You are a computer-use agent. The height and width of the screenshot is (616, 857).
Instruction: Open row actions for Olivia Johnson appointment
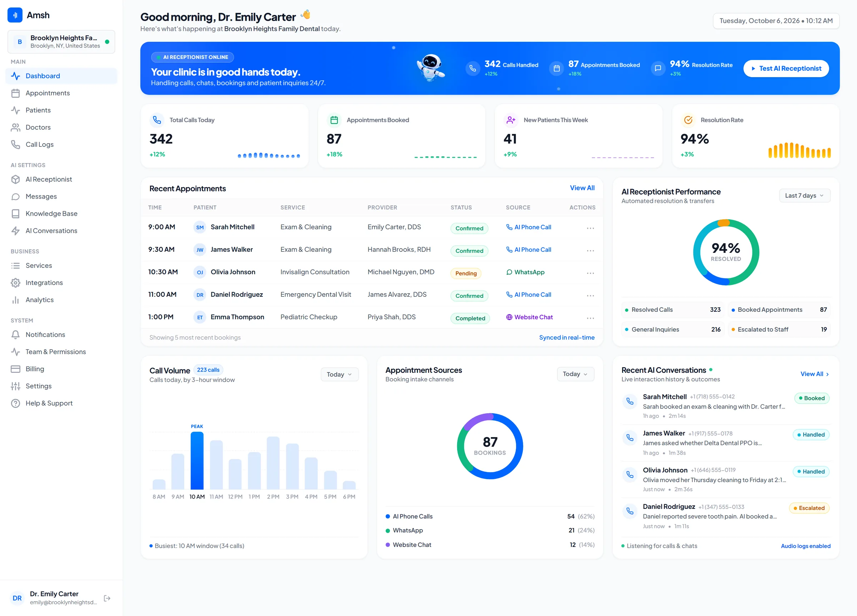click(590, 273)
